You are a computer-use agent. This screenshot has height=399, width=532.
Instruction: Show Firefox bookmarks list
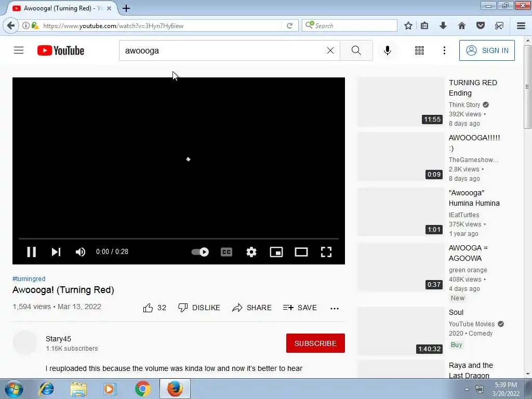pyautogui.click(x=424, y=25)
